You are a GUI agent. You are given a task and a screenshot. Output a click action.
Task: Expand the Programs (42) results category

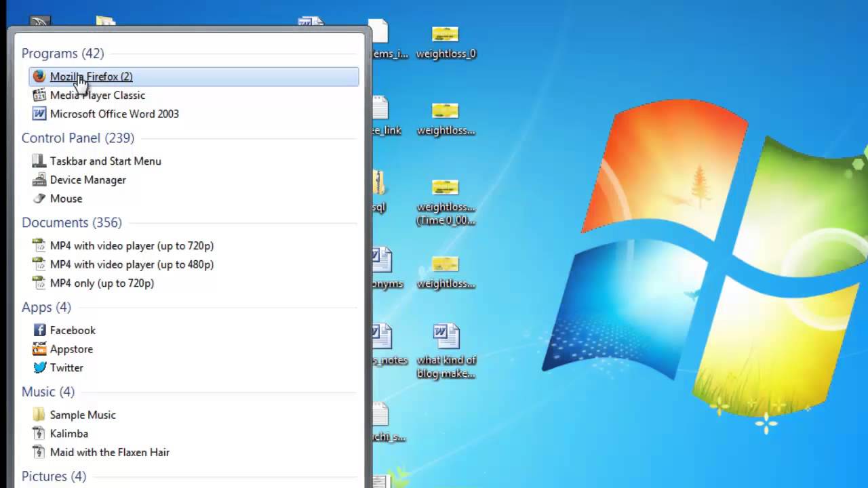tap(62, 53)
